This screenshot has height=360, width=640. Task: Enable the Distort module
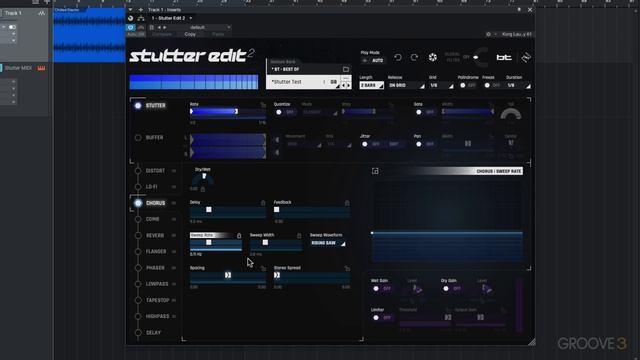point(138,171)
